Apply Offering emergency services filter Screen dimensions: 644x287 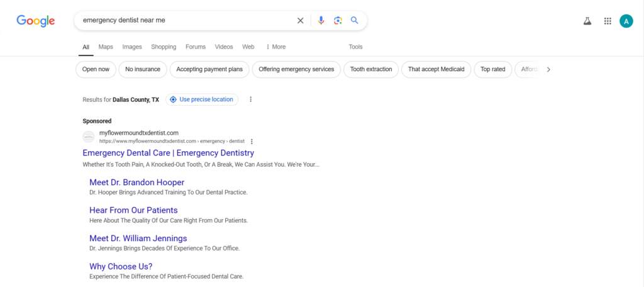[x=296, y=69]
